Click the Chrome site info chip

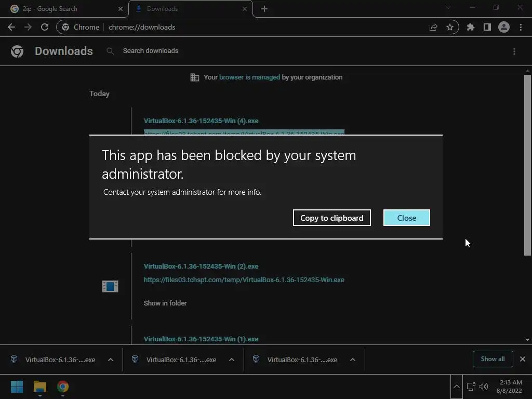tap(81, 27)
